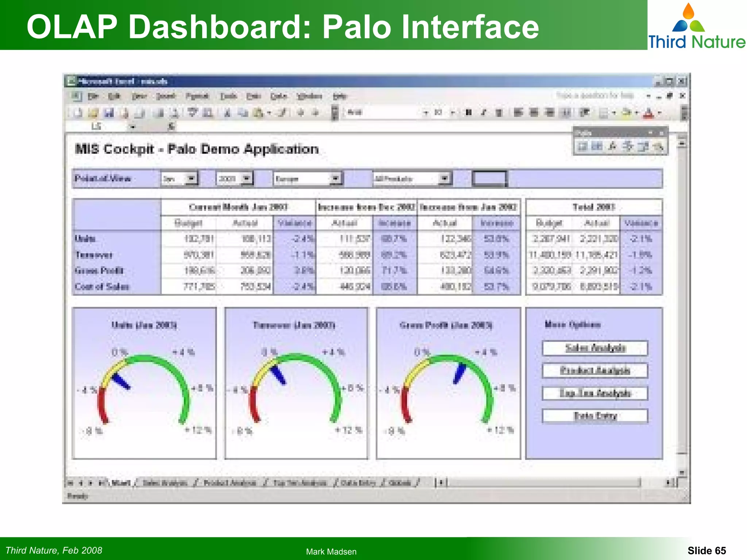The height and width of the screenshot is (560, 747).
Task: Click the vertical scrollbar up arrow
Action: [x=682, y=144]
